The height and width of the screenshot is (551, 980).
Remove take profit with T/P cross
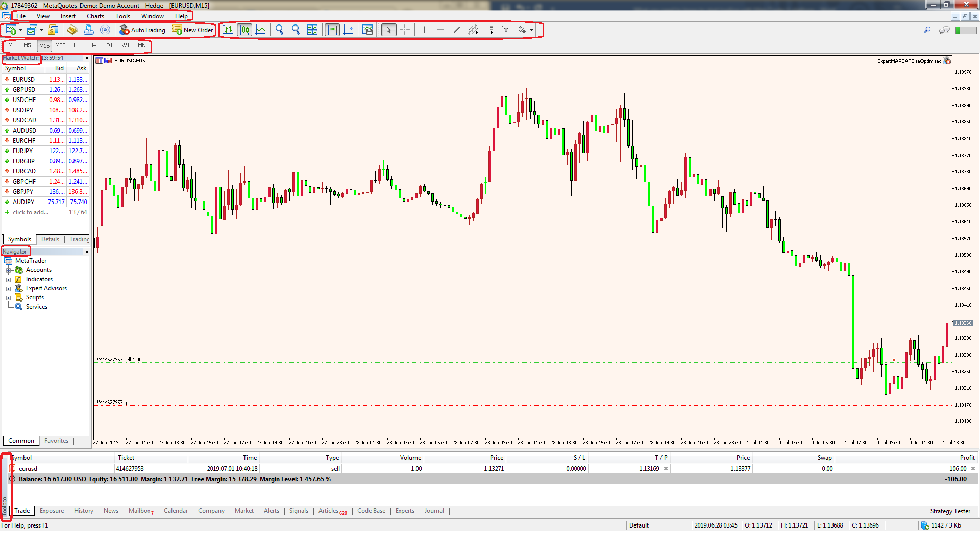click(666, 469)
